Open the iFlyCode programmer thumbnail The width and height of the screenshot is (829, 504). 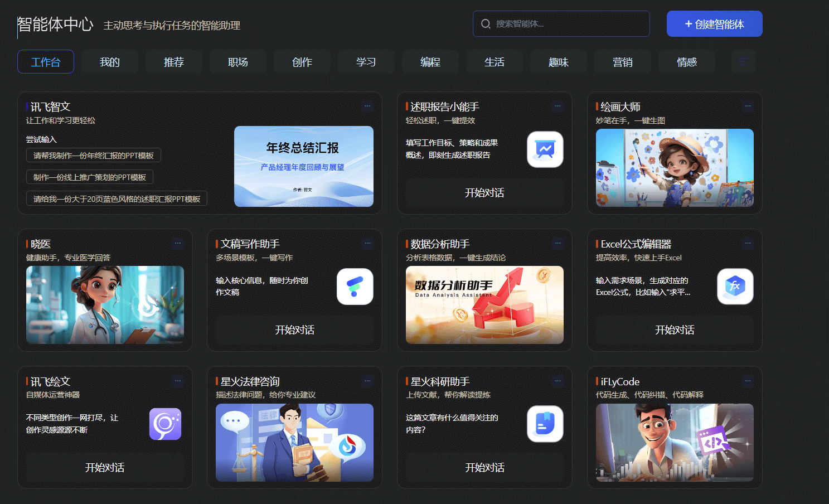675,443
